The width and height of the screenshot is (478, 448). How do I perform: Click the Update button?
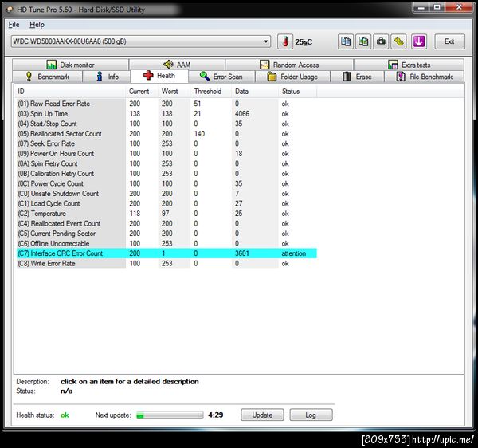coord(262,415)
